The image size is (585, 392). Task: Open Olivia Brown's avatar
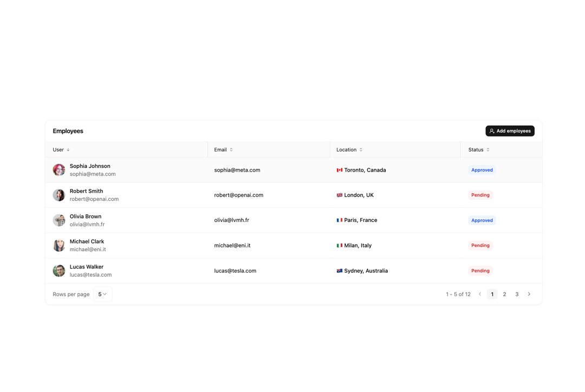(x=59, y=220)
